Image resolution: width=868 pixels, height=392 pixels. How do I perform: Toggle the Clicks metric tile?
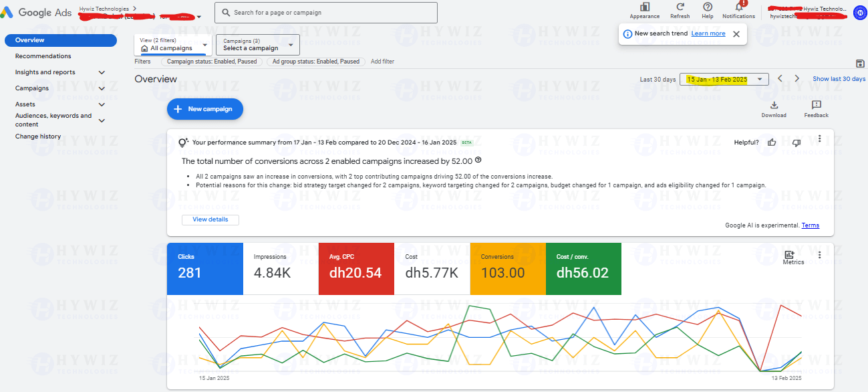204,268
